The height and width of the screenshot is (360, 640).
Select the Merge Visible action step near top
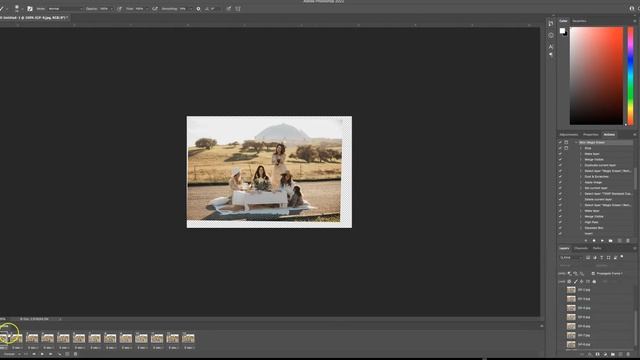point(594,160)
